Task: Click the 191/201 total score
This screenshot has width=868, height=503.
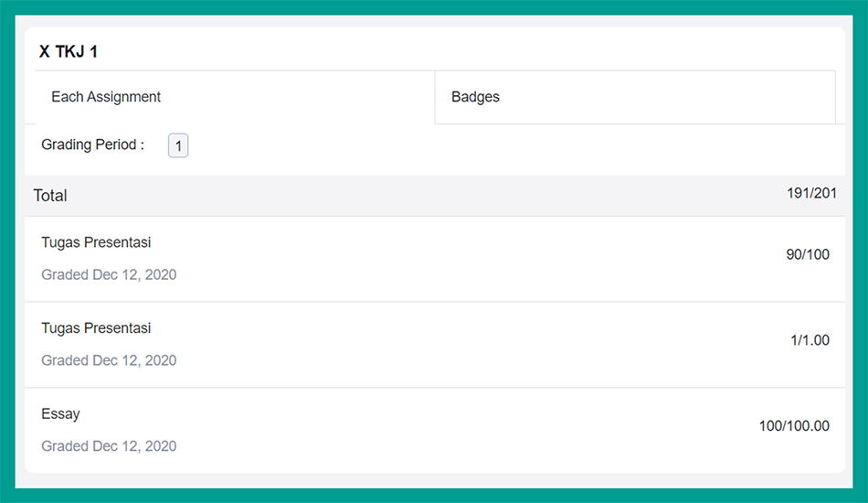Action: tap(811, 193)
